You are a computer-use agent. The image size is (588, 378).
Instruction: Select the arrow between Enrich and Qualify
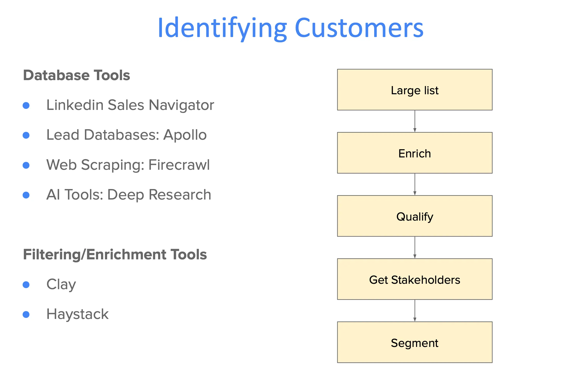415,184
